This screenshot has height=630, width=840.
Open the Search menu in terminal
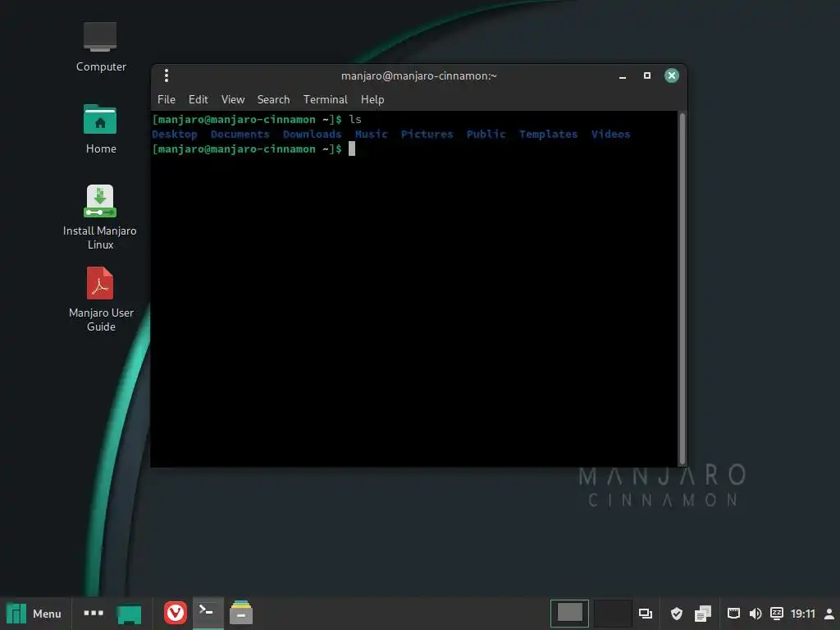[273, 99]
